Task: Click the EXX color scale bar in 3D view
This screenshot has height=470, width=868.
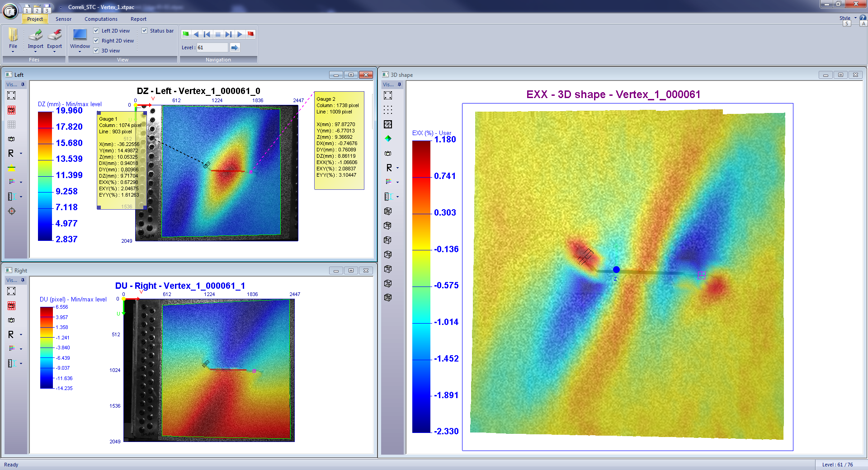Action: tap(421, 286)
